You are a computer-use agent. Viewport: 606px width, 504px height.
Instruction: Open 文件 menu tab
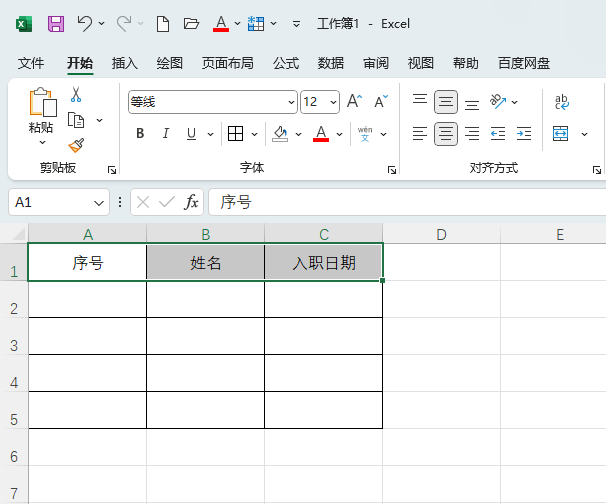(31, 63)
